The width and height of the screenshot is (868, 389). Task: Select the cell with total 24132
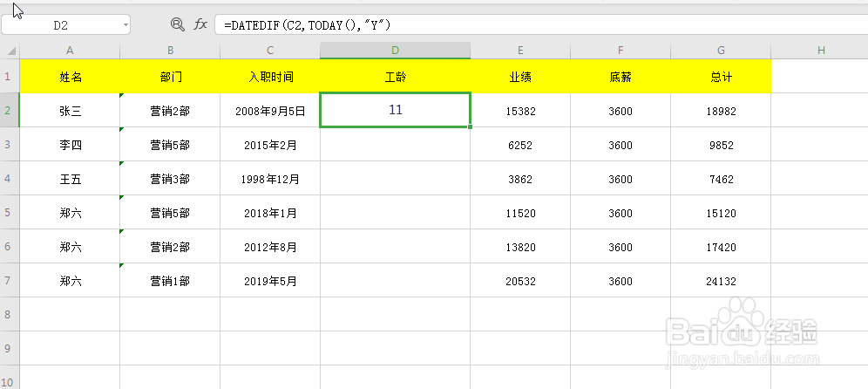tap(721, 281)
